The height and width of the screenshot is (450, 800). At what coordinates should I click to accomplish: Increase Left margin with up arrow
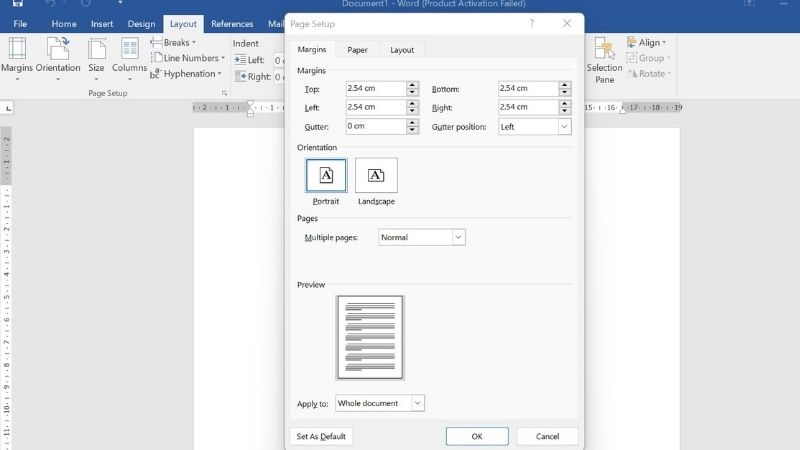[412, 104]
